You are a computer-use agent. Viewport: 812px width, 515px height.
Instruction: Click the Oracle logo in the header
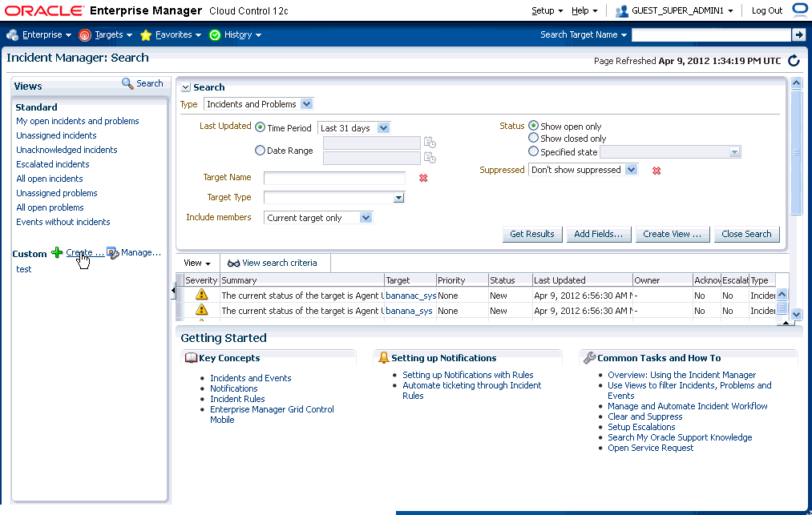(x=44, y=11)
